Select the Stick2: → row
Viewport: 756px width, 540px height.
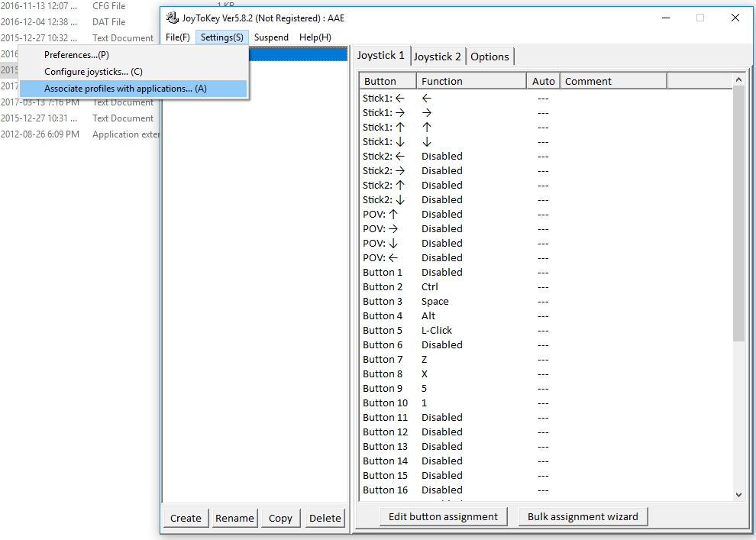[546, 170]
